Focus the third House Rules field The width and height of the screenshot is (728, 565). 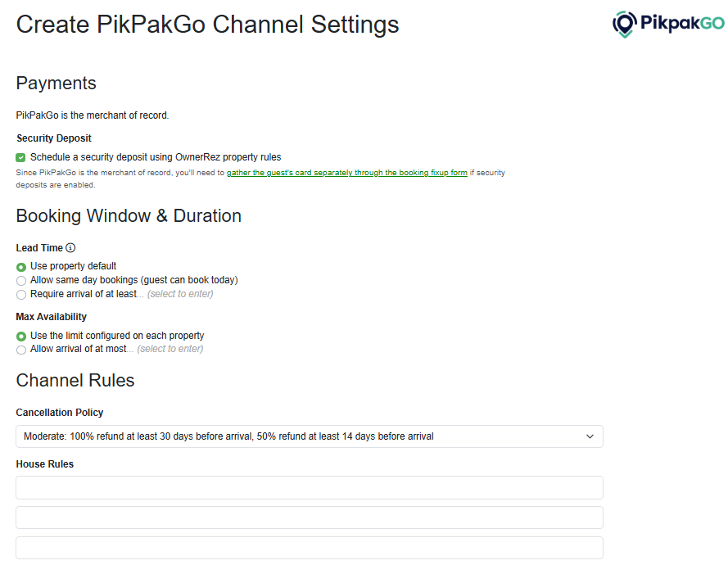(310, 548)
